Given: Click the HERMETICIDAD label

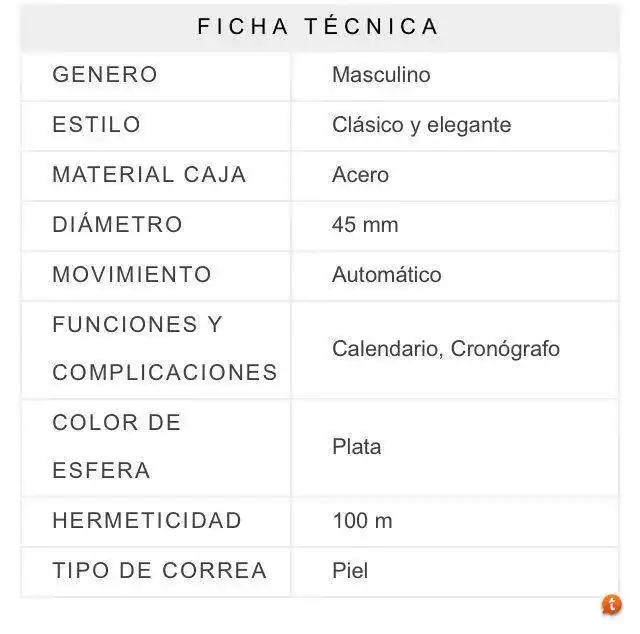Looking at the screenshot, I should coord(147,521).
